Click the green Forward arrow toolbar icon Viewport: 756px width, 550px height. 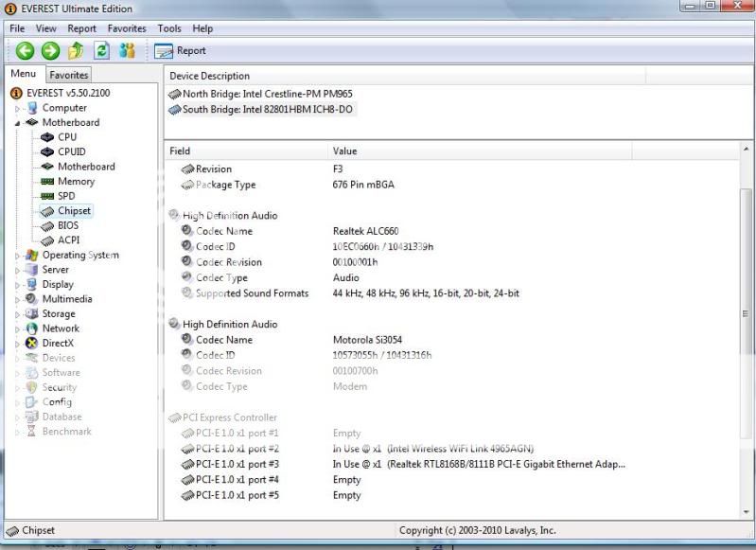coord(50,51)
